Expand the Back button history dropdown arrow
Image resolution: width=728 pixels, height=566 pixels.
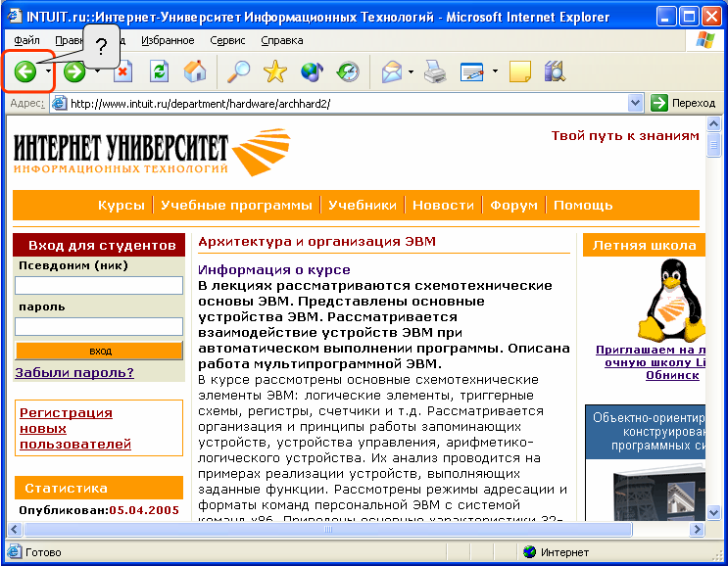(x=48, y=71)
